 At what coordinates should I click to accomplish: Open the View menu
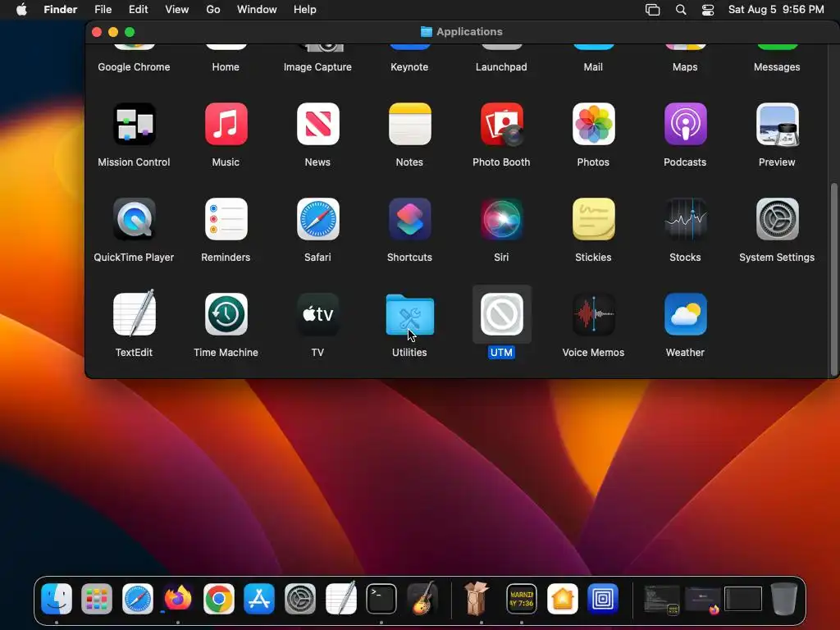point(177,10)
